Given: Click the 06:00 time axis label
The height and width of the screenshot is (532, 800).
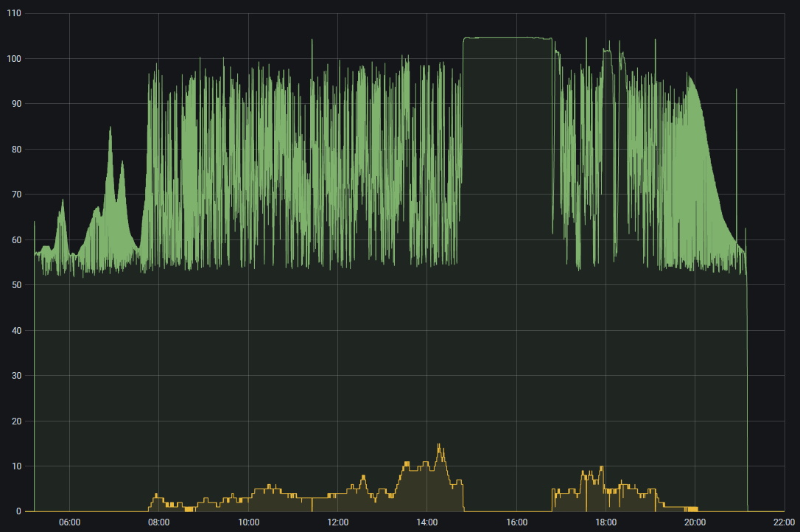Looking at the screenshot, I should click(69, 522).
